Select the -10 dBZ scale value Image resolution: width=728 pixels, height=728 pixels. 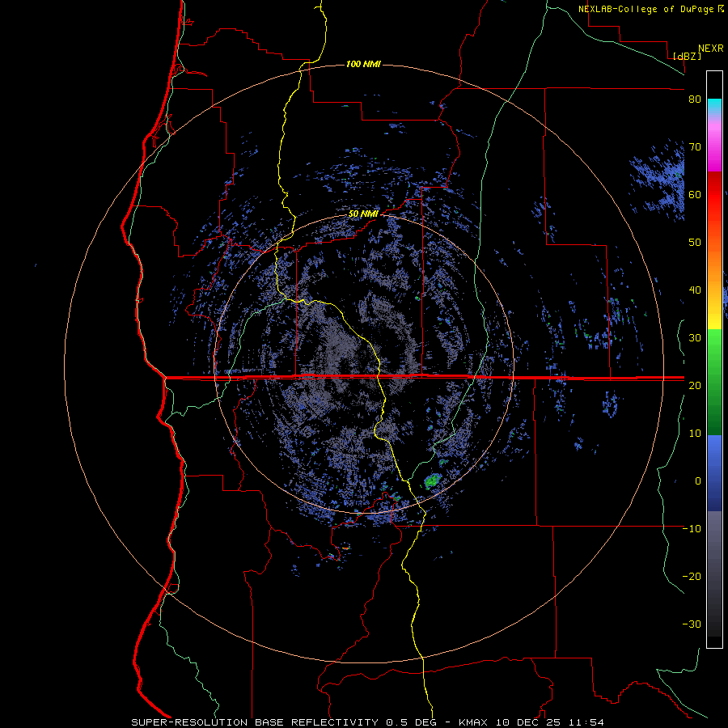coord(692,528)
